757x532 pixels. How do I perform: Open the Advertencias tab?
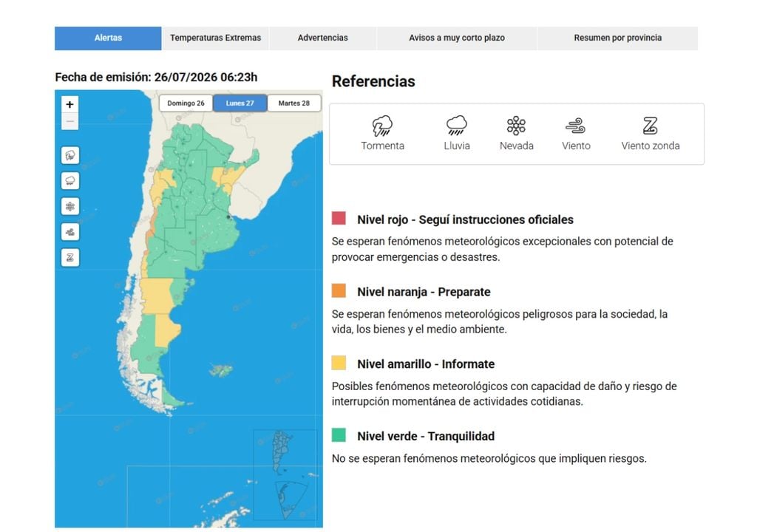tap(322, 38)
